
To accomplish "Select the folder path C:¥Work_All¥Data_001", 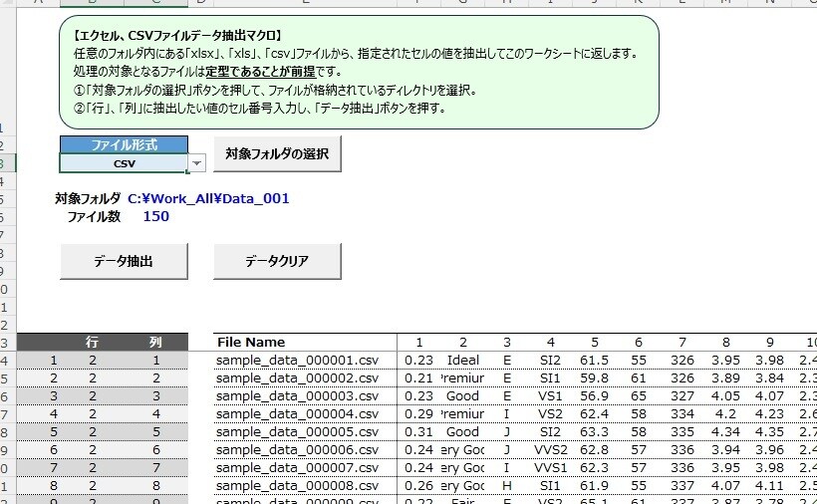I will pyautogui.click(x=208, y=198).
